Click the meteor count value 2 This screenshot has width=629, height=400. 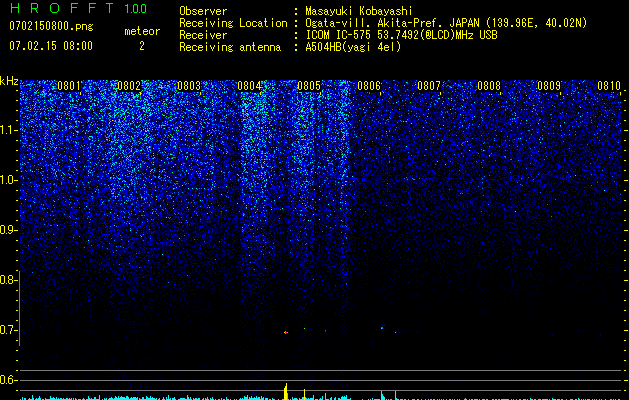tap(142, 46)
